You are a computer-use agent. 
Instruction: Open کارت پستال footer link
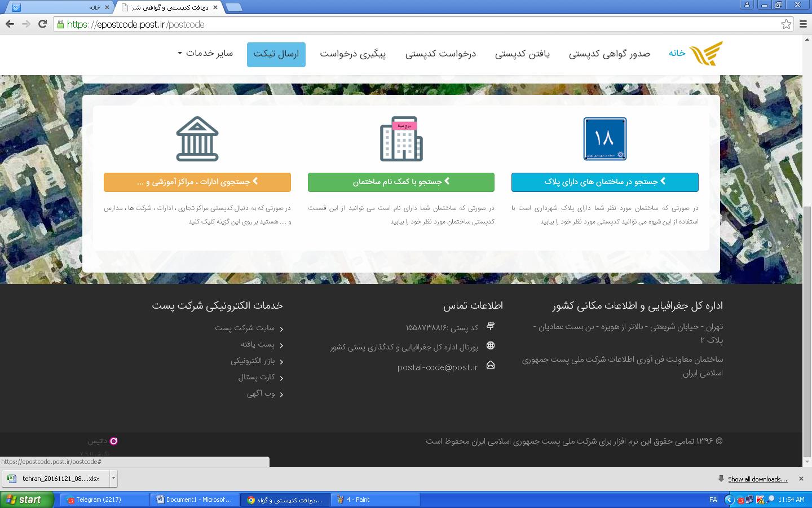[257, 376]
